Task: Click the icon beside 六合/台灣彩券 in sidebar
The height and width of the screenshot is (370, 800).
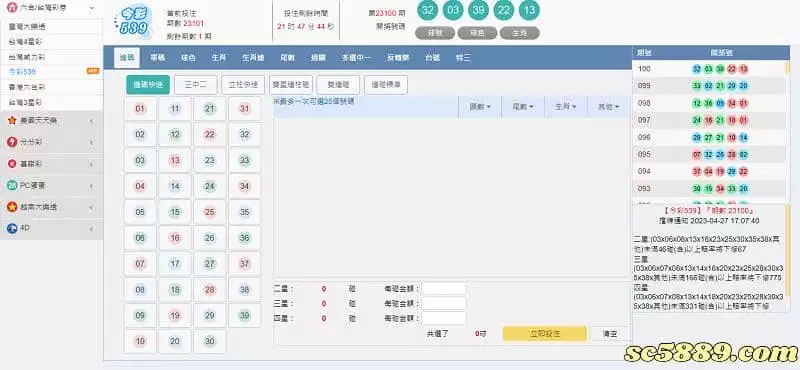Action: pyautogui.click(x=12, y=8)
